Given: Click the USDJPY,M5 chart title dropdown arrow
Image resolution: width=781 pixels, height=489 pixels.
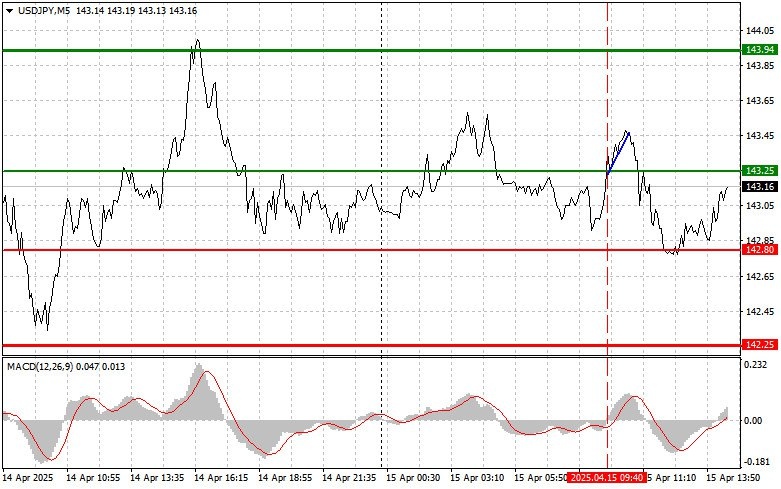Looking at the screenshot, I should (x=9, y=10).
